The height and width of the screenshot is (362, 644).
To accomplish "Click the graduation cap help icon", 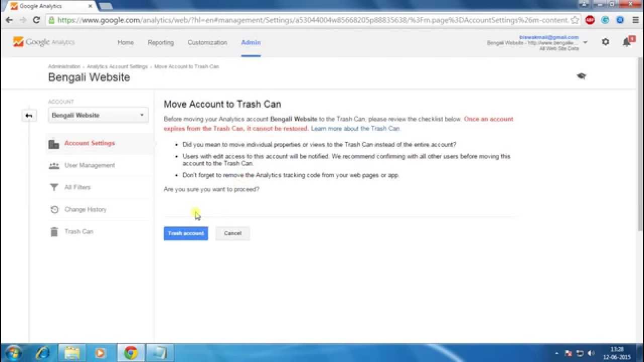I will pos(581,76).
